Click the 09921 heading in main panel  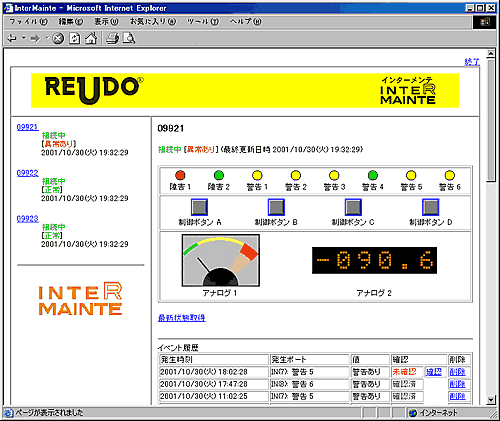click(x=170, y=128)
